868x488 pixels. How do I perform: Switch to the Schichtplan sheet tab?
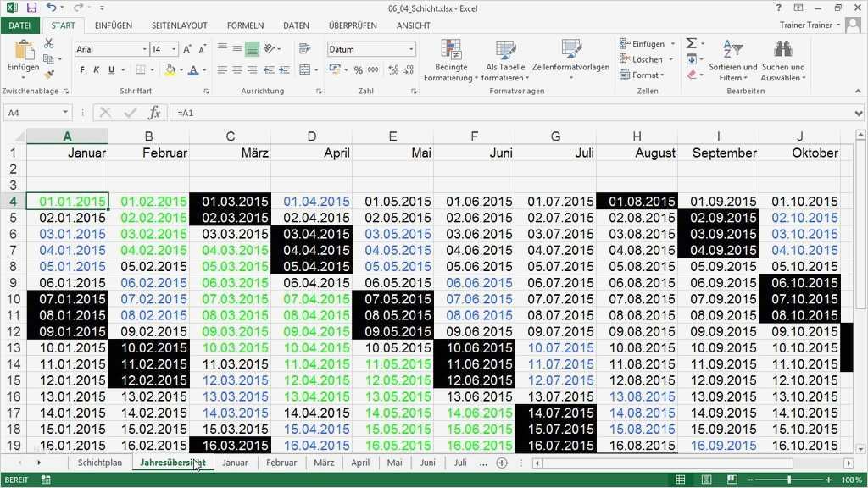click(100, 463)
